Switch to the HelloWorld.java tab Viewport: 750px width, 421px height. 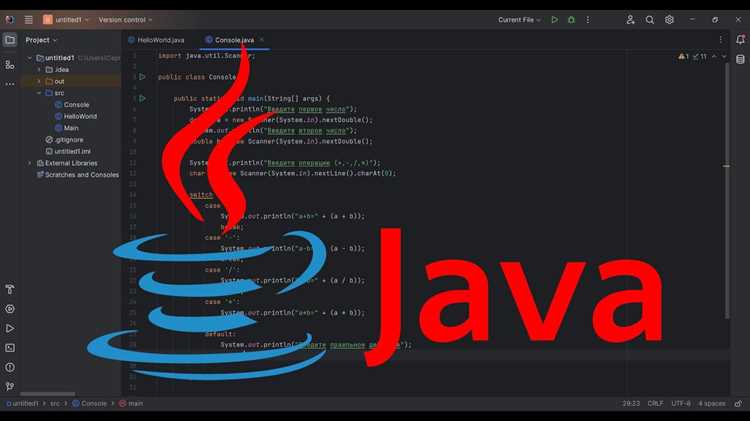156,40
